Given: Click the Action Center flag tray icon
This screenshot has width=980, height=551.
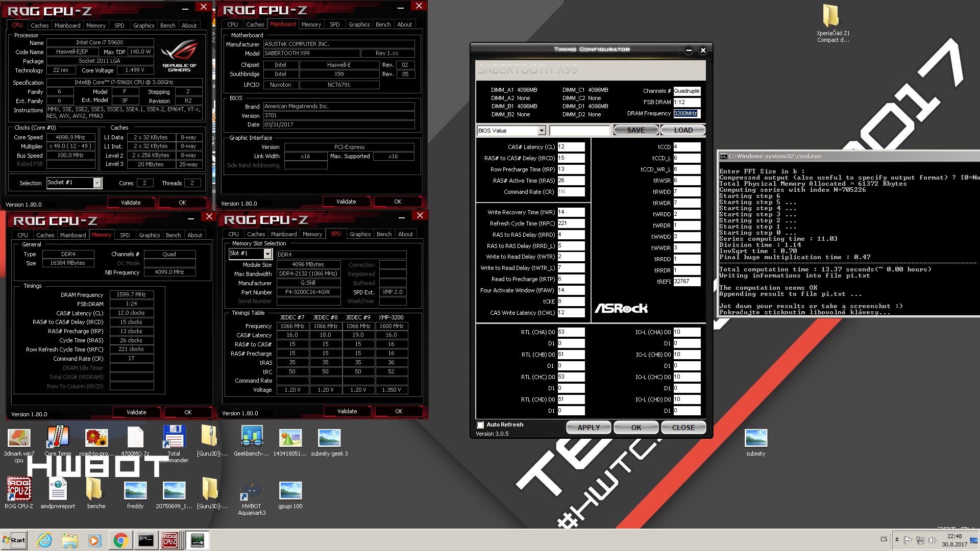Looking at the screenshot, I should coord(908,540).
